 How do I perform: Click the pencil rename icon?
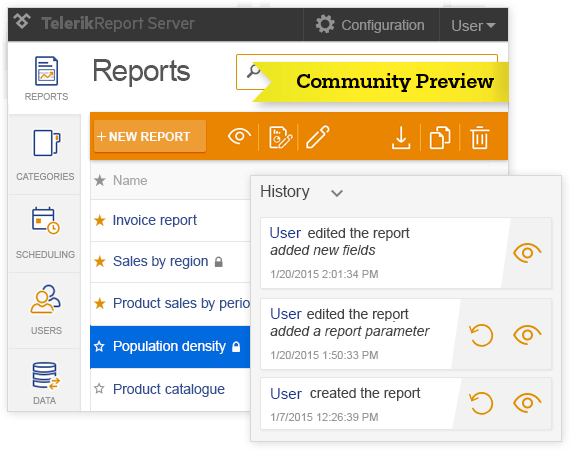pyautogui.click(x=318, y=137)
